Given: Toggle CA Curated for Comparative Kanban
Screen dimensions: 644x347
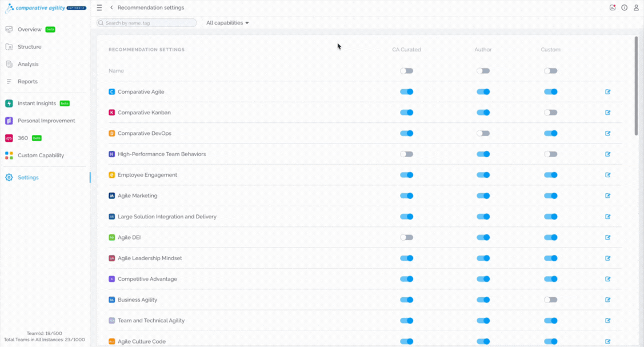Looking at the screenshot, I should coord(407,113).
